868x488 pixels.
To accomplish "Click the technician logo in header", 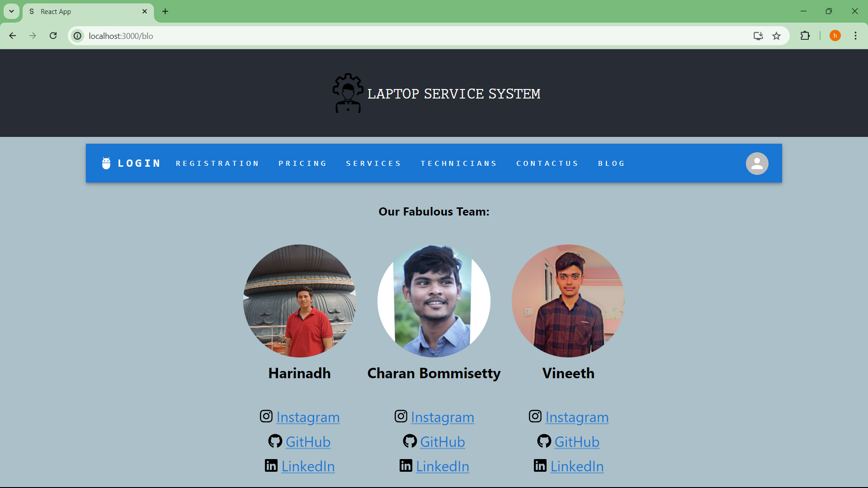I will [x=348, y=93].
